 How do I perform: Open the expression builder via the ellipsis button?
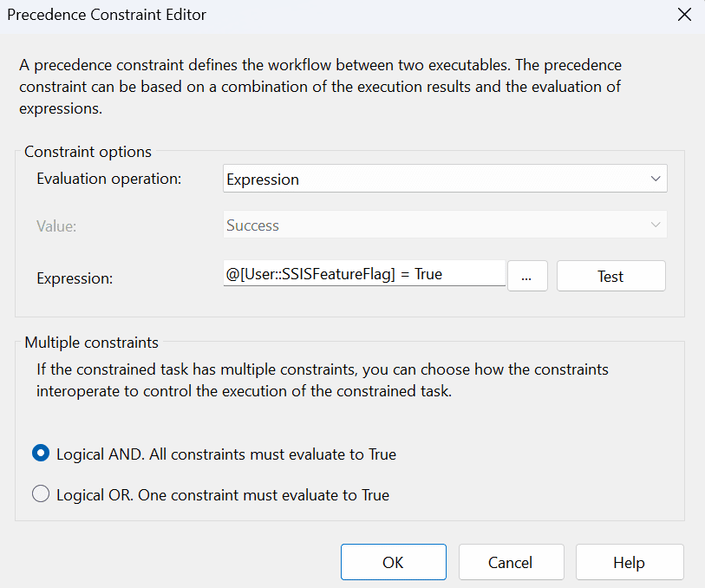click(527, 276)
